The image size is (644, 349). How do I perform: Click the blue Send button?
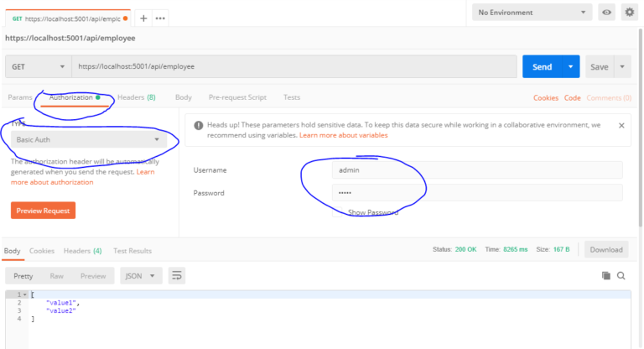[x=542, y=66]
